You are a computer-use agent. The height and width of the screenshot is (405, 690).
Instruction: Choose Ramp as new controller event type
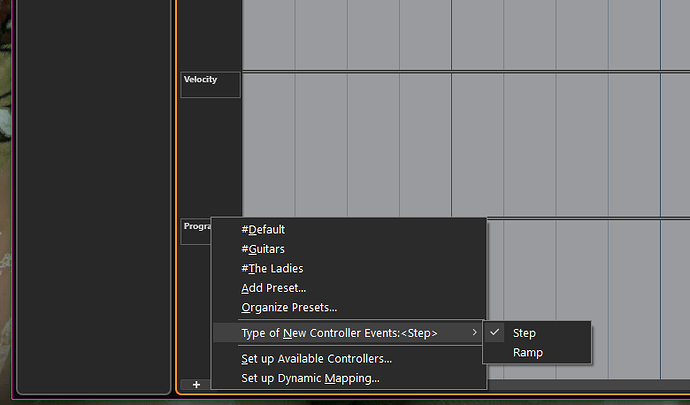pyautogui.click(x=527, y=352)
